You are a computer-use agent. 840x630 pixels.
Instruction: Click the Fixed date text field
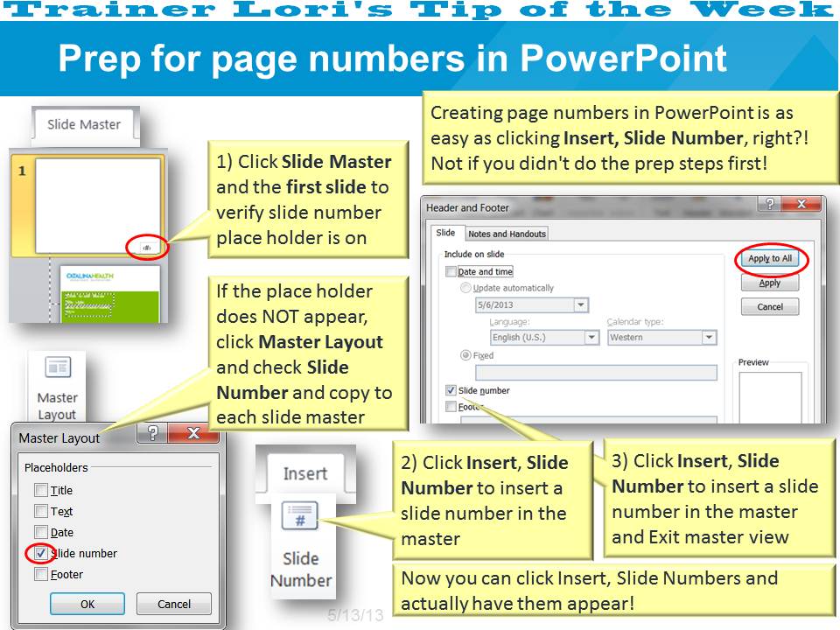tap(596, 373)
